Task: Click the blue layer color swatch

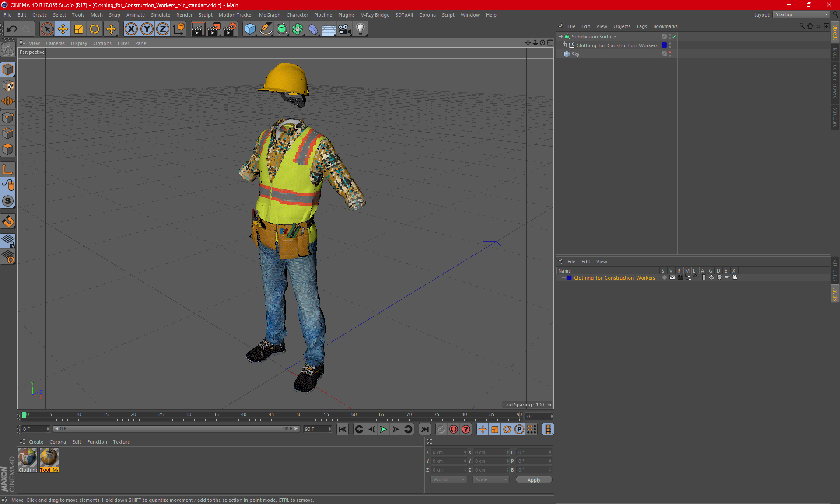Action: click(x=569, y=278)
